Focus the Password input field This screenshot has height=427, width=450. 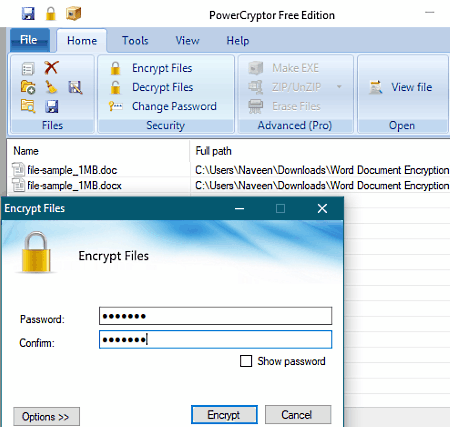pyautogui.click(x=215, y=316)
